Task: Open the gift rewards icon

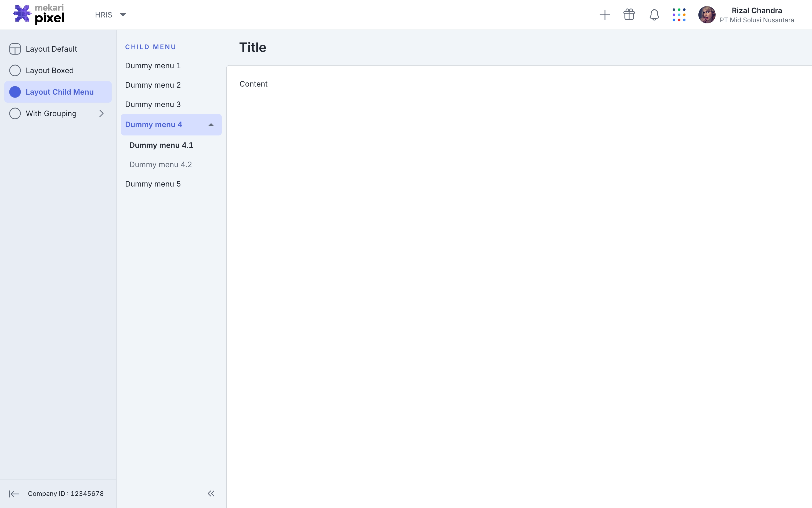Action: (629, 15)
